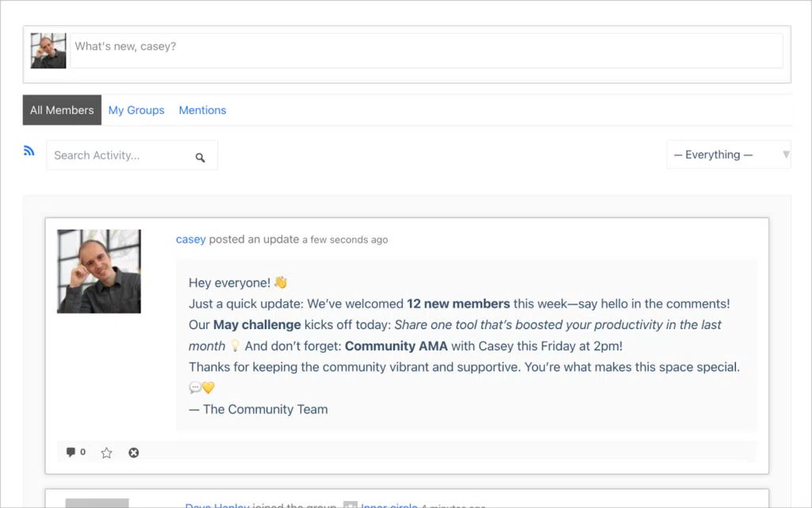The image size is (812, 508).
Task: Open the Mentions tab
Action: pos(202,109)
